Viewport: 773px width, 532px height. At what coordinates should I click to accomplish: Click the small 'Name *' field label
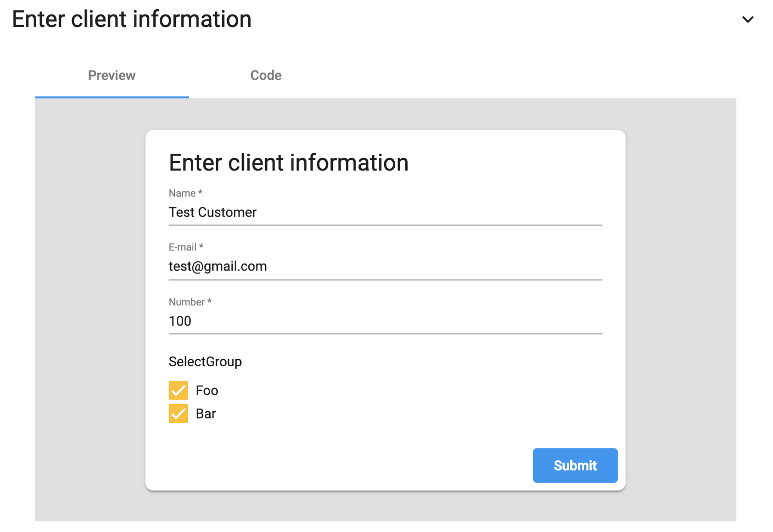[x=185, y=193]
